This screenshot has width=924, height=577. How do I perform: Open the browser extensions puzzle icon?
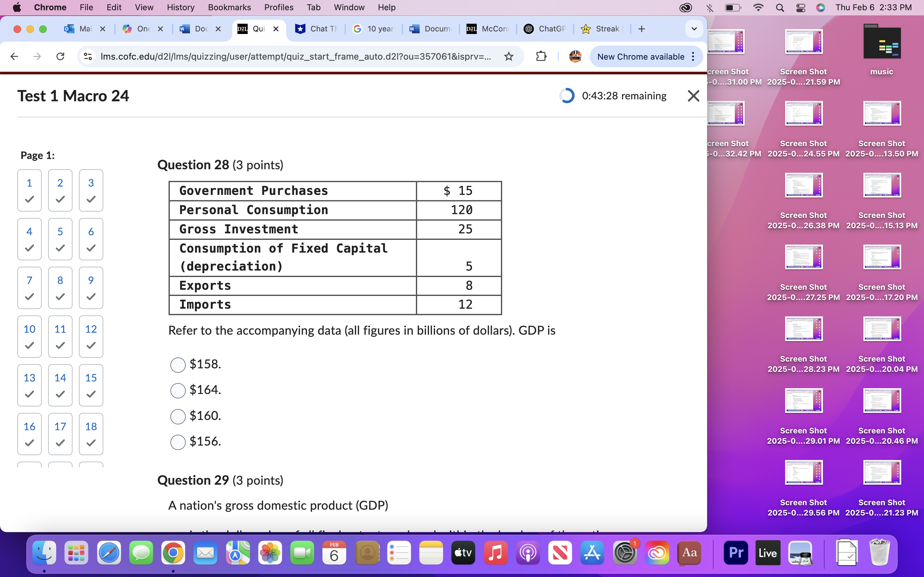tap(541, 56)
